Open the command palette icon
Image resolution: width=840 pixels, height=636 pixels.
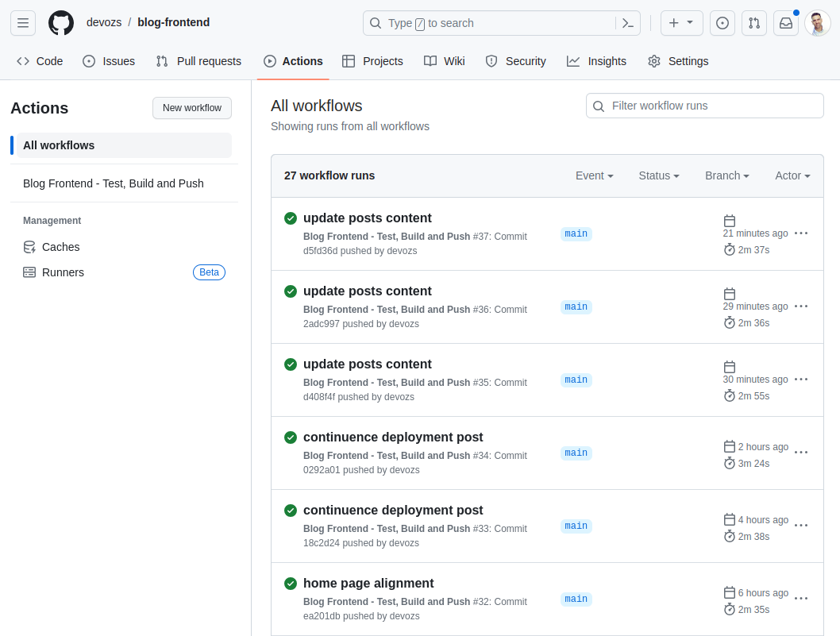click(628, 23)
